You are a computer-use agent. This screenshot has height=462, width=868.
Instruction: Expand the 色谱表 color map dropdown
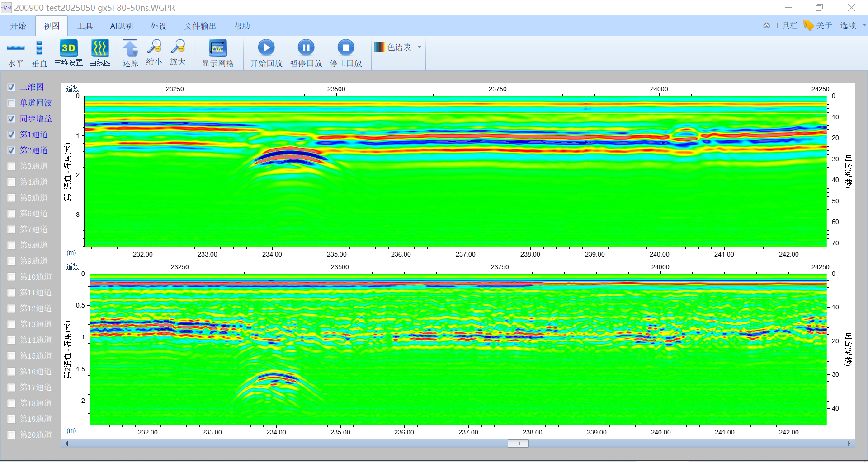pyautogui.click(x=419, y=47)
